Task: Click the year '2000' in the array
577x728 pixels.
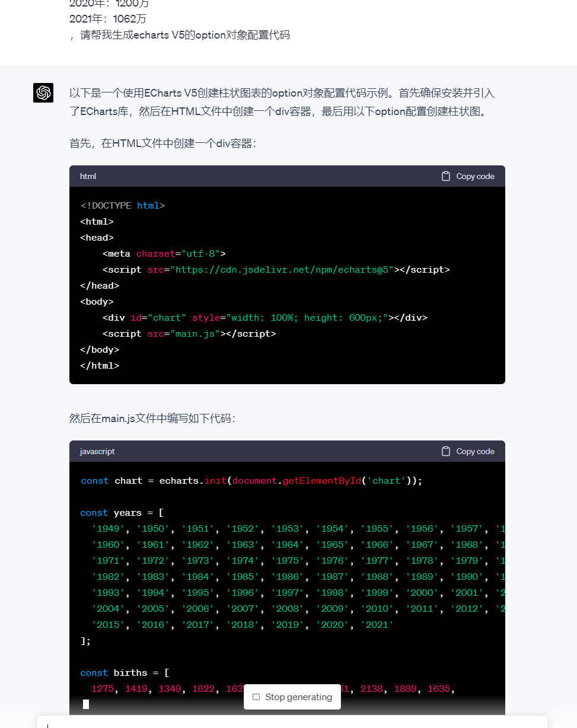Action: (422, 593)
